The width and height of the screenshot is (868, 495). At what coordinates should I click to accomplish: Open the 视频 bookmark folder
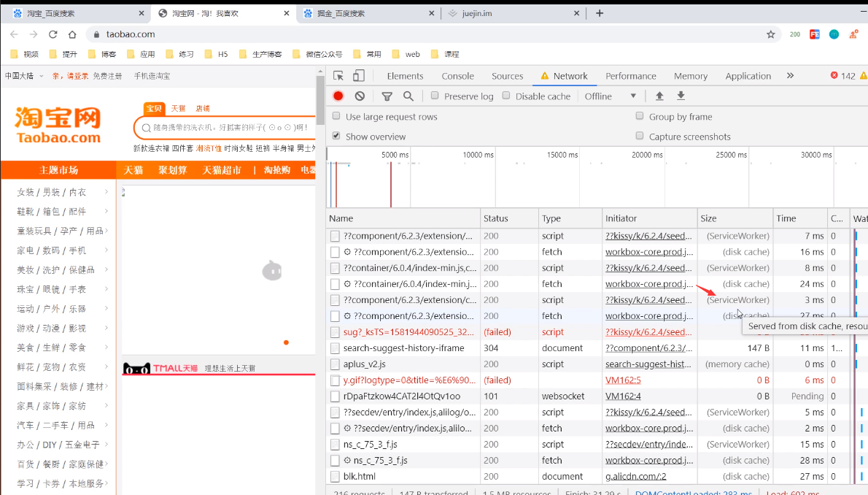24,54
